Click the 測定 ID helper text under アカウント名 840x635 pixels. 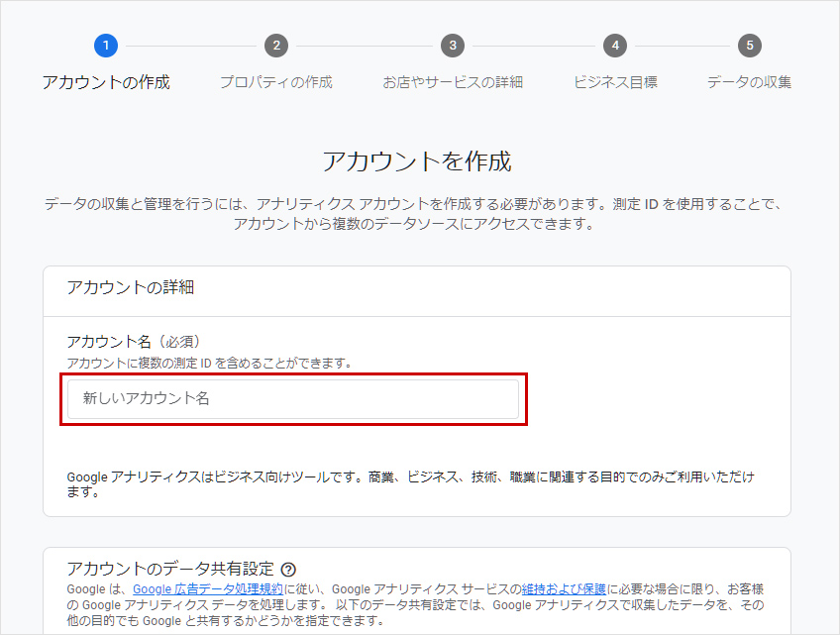pyautogui.click(x=209, y=364)
